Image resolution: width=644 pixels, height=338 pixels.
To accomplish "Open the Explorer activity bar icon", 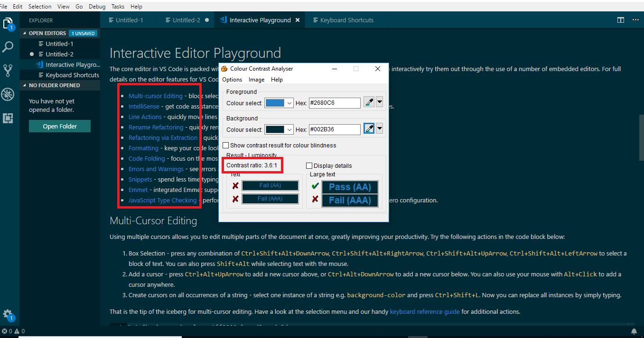I will click(8, 24).
